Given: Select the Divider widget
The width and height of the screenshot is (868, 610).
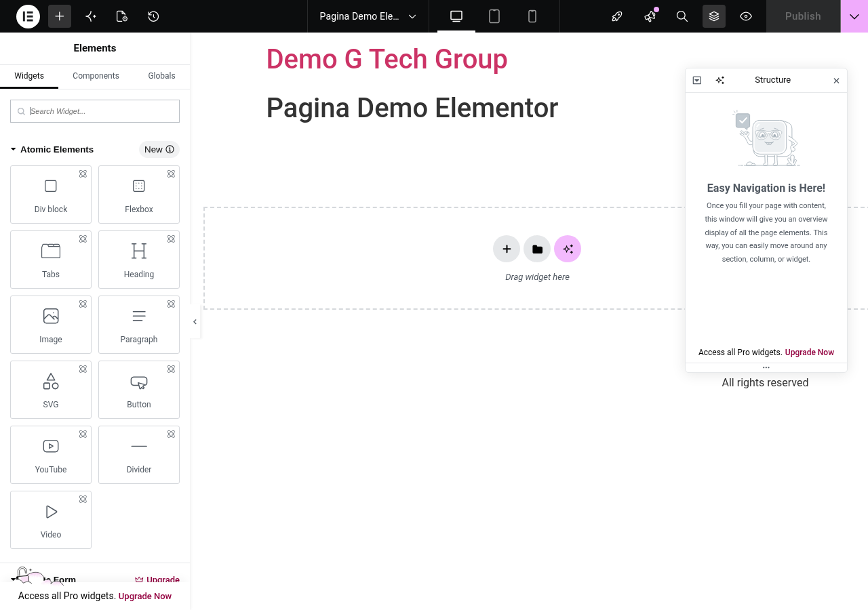Looking at the screenshot, I should click(x=139, y=455).
